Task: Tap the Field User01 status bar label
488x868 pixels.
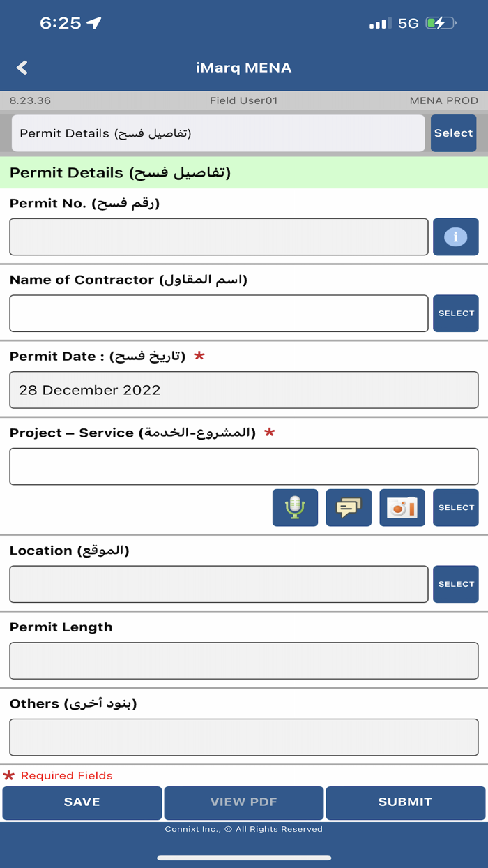Action: (243, 100)
